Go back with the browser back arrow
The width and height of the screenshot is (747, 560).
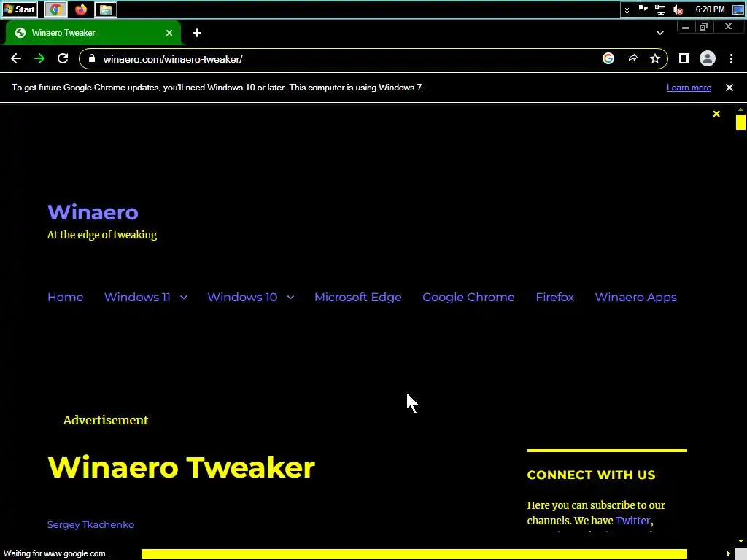click(16, 58)
